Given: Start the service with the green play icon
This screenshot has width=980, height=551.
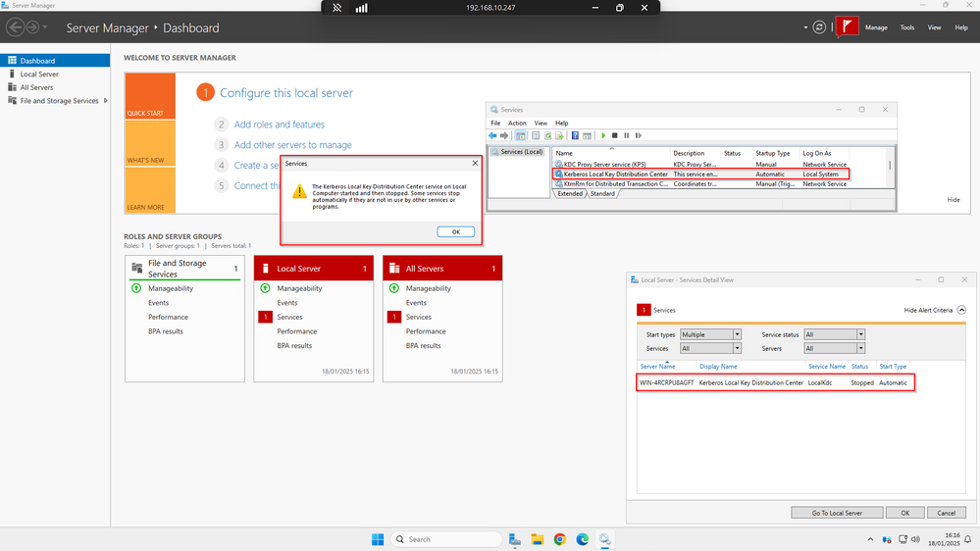Looking at the screenshot, I should (x=603, y=135).
